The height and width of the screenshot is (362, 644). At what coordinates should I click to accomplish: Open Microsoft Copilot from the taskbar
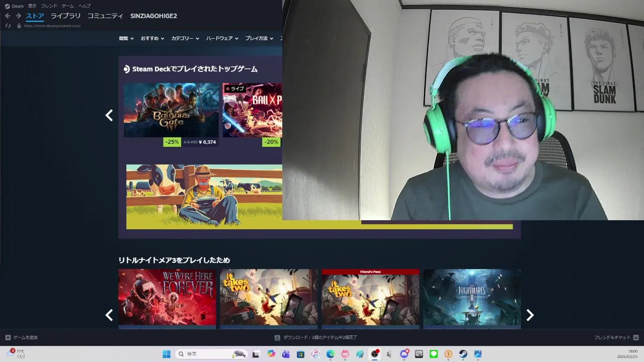tap(271, 354)
